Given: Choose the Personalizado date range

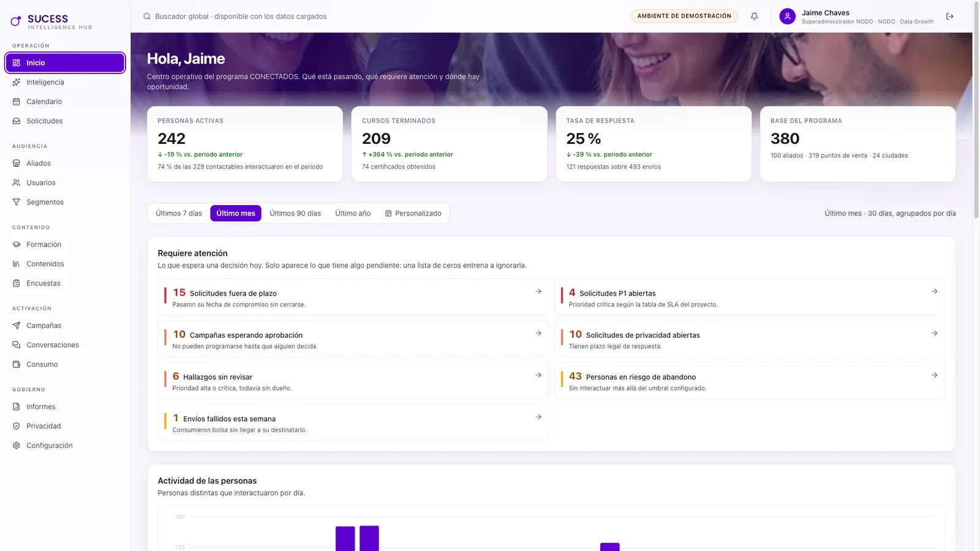Looking at the screenshot, I should 413,213.
